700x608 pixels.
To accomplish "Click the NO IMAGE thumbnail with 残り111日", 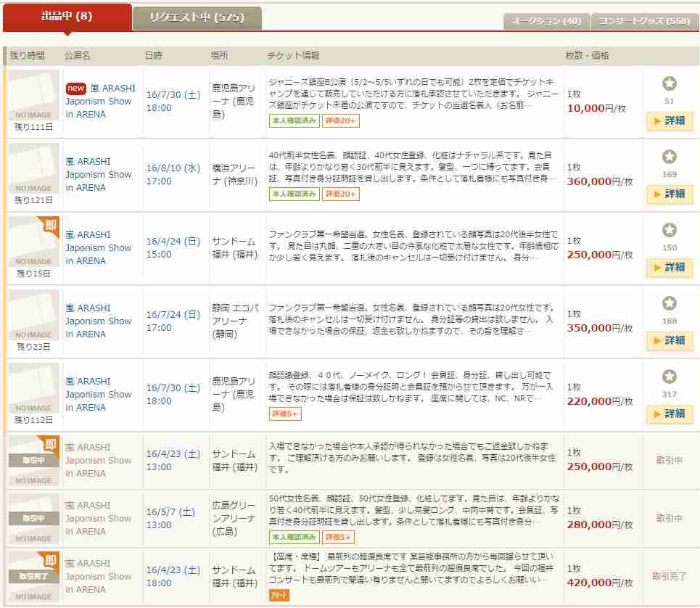I will point(33,95).
